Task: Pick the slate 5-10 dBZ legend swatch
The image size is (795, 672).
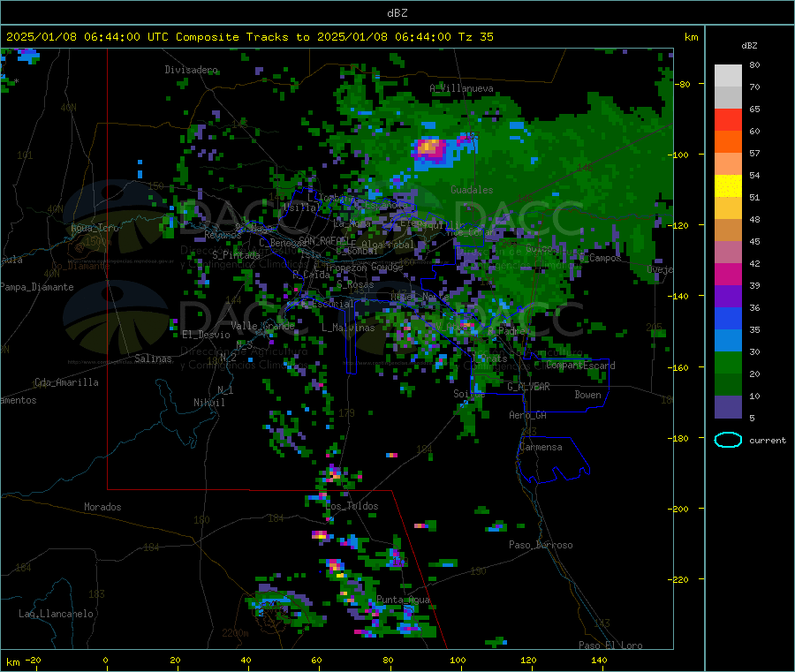Action: (x=728, y=407)
